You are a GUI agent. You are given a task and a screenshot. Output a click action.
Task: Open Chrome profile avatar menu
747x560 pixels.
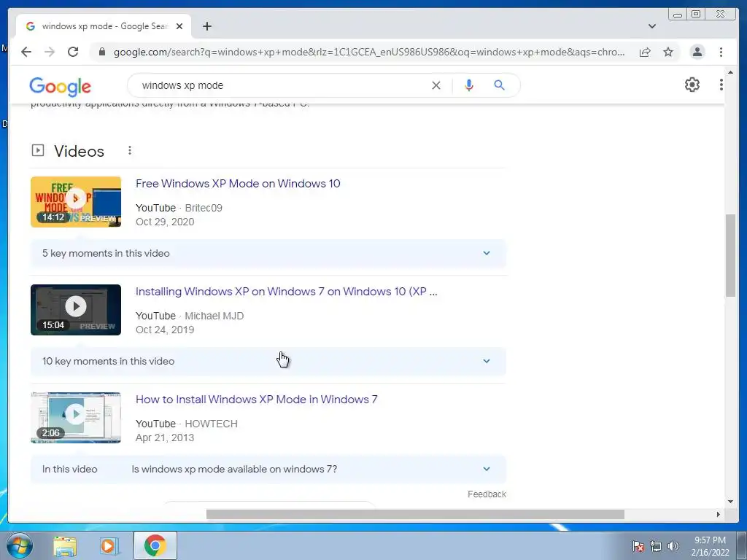point(697,52)
